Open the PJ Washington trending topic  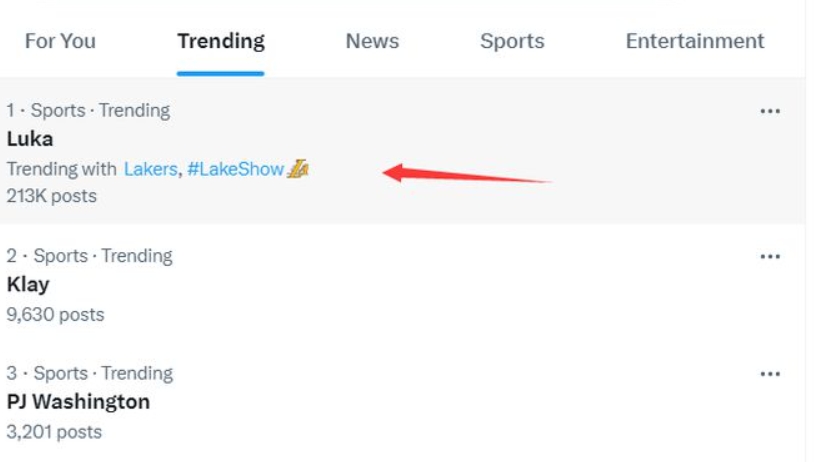click(x=78, y=402)
